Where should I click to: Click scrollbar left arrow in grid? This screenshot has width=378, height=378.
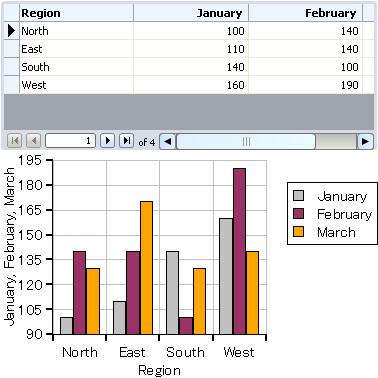[x=168, y=142]
